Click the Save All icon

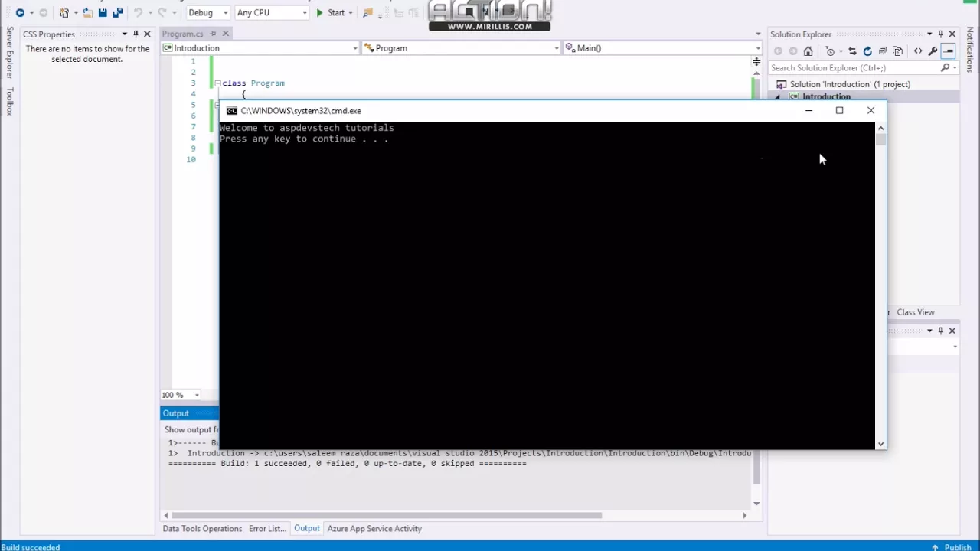pos(118,13)
